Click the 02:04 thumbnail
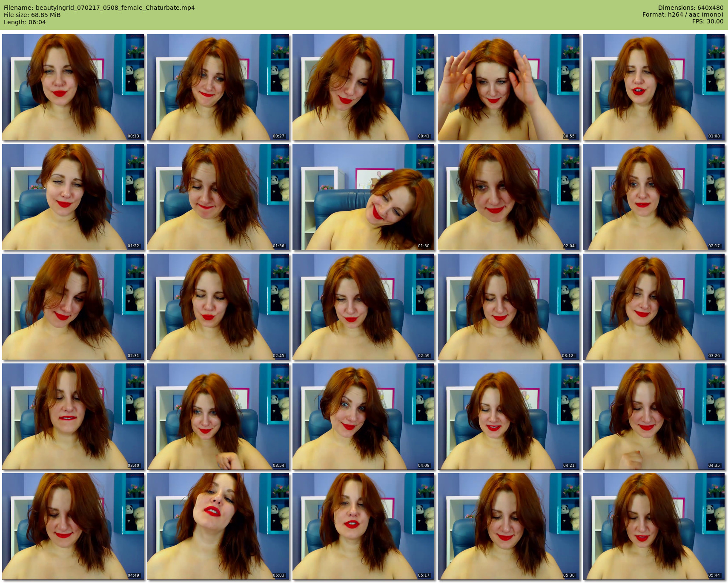Image resolution: width=728 pixels, height=583 pixels. 509,197
